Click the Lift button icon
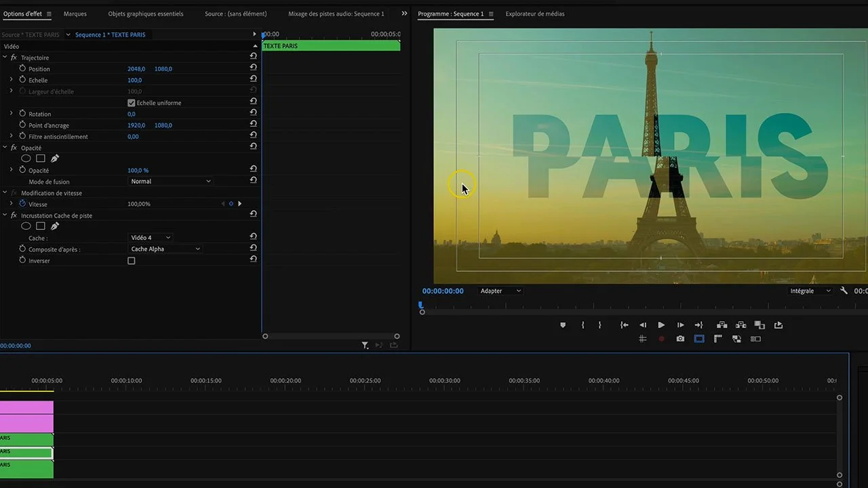Screen dimensions: 868x488 pos(722,325)
